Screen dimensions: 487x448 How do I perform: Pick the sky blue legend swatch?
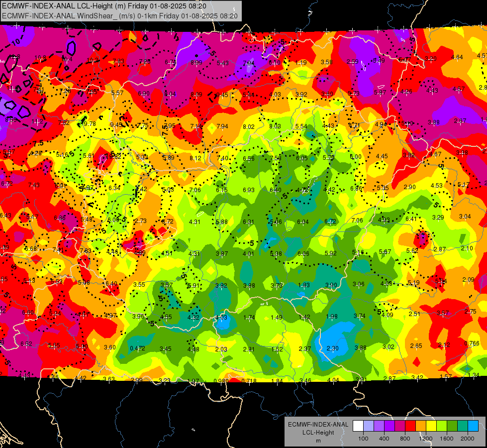coord(473,426)
